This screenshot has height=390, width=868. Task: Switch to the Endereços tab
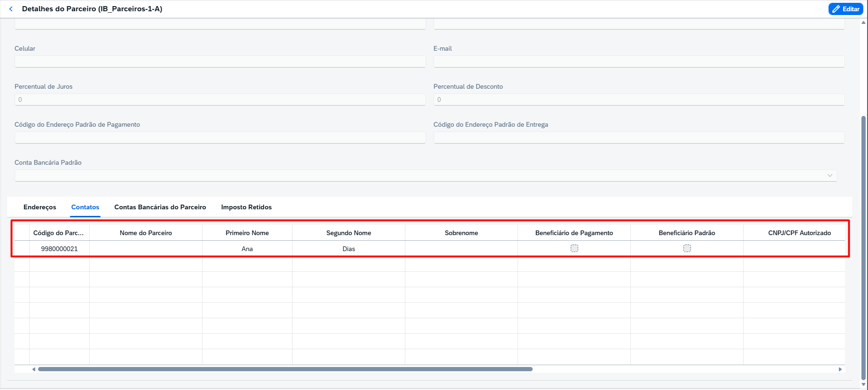(x=40, y=207)
